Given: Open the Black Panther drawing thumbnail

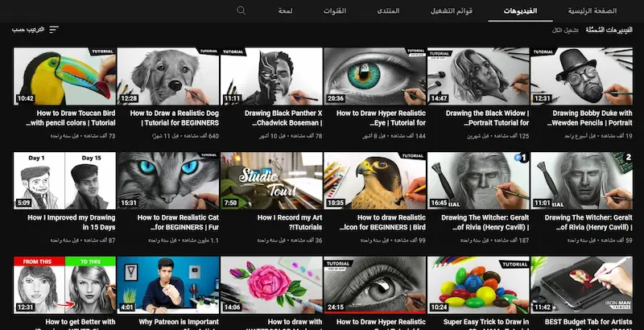Looking at the screenshot, I should 271,76.
